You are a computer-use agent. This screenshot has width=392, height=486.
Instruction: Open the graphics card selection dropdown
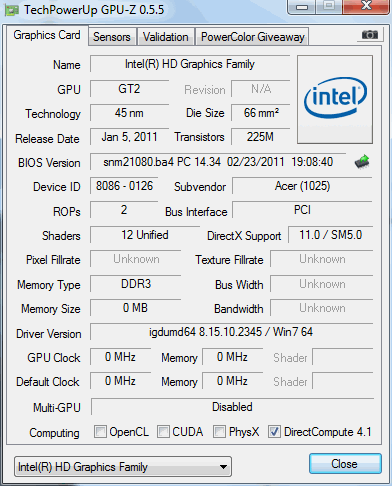pos(123,467)
